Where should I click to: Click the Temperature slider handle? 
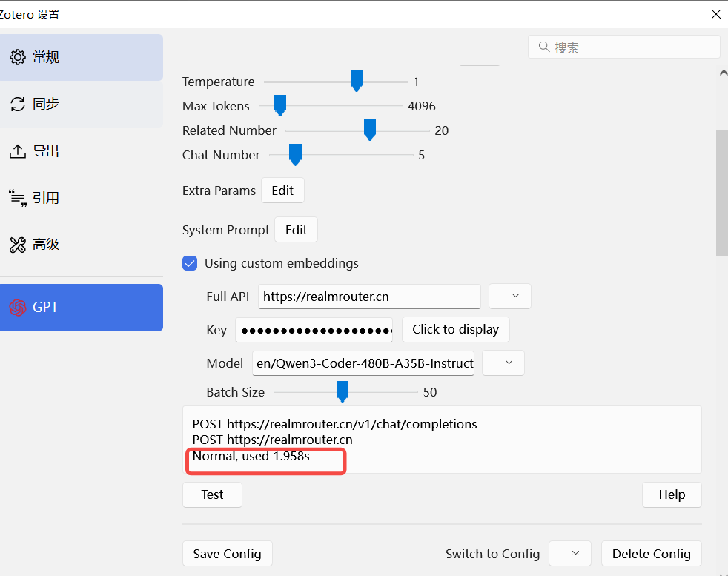pyautogui.click(x=357, y=81)
